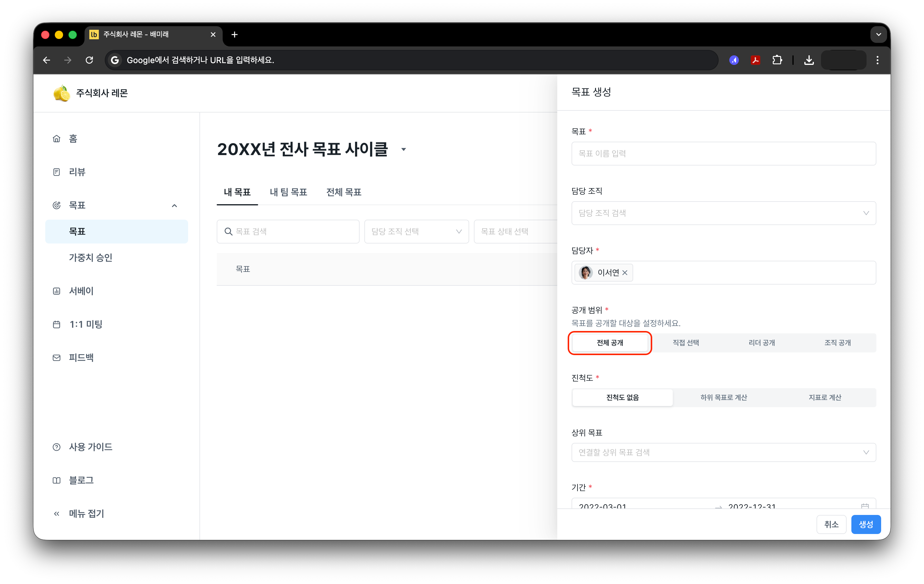The height and width of the screenshot is (584, 924).
Task: Open a new browser tab
Action: pyautogui.click(x=235, y=35)
